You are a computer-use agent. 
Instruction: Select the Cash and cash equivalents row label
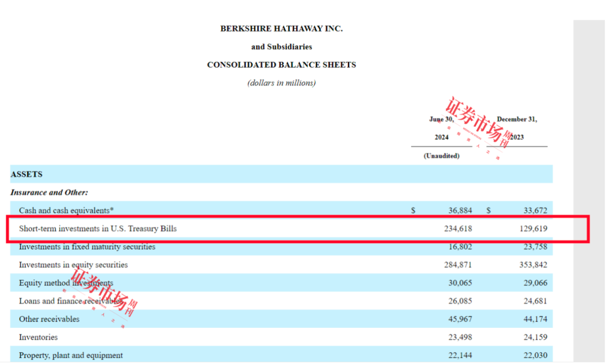coord(66,211)
